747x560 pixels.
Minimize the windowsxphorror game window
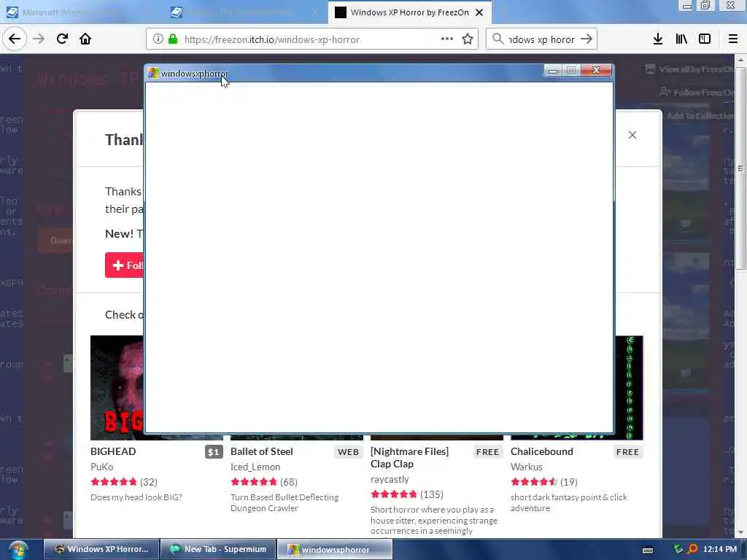553,71
